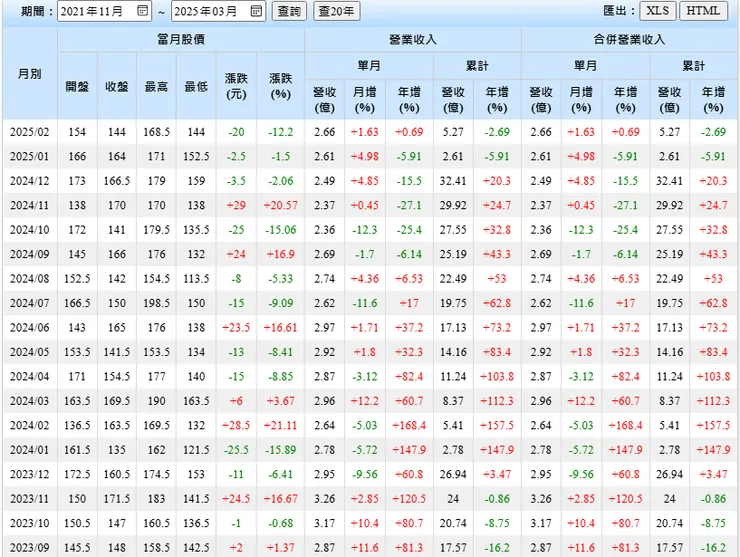Select the 2024/10 month cell
The height and width of the screenshot is (557, 740).
30,230
